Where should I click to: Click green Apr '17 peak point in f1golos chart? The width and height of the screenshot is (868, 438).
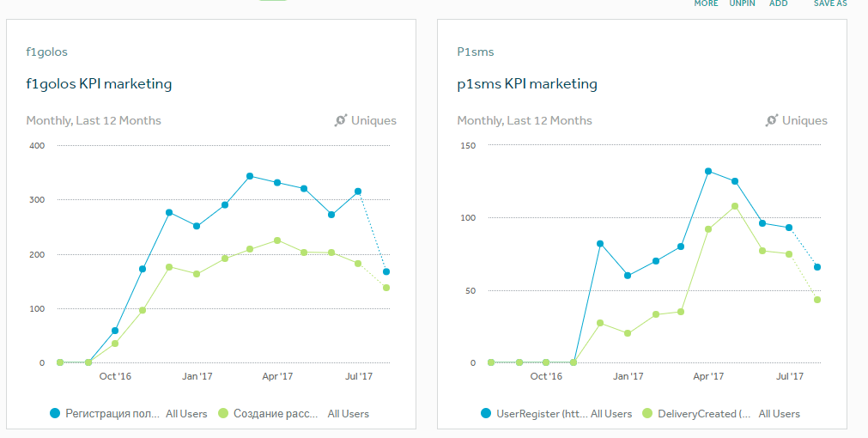tap(276, 240)
